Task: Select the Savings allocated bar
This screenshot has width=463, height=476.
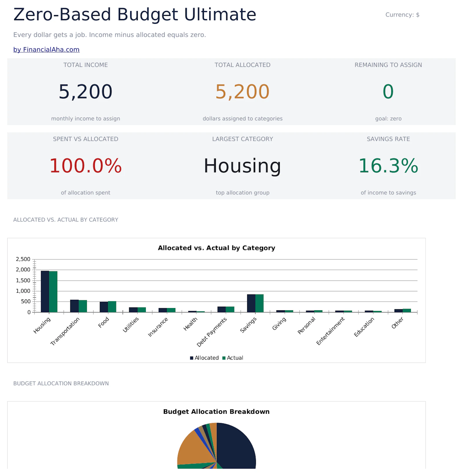Action: [x=251, y=303]
